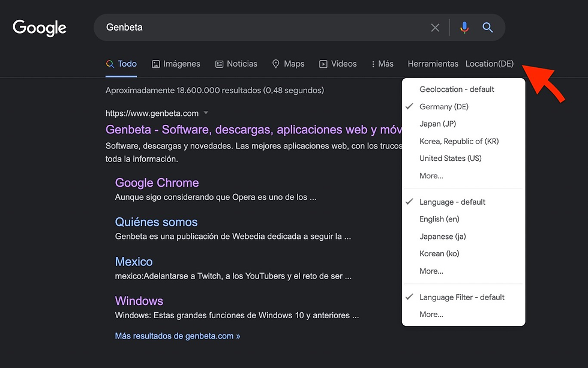Start voice search with microphone icon
588x368 pixels.
(464, 28)
